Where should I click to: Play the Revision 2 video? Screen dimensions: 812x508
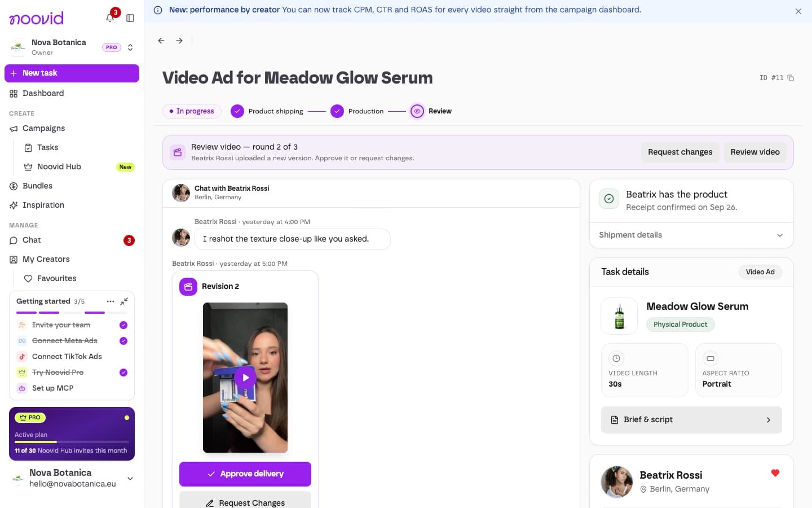tap(245, 378)
